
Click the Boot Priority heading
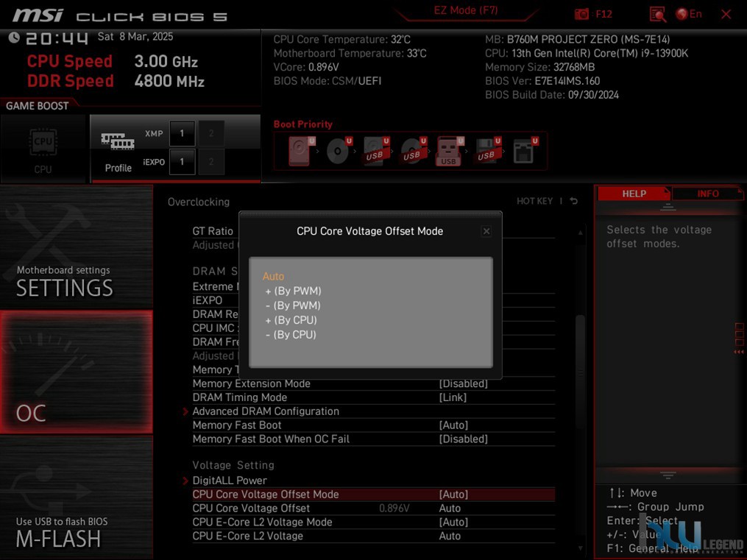click(x=303, y=124)
